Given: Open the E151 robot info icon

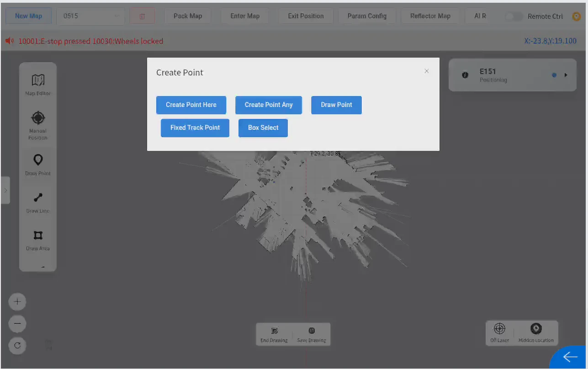Looking at the screenshot, I should (465, 75).
